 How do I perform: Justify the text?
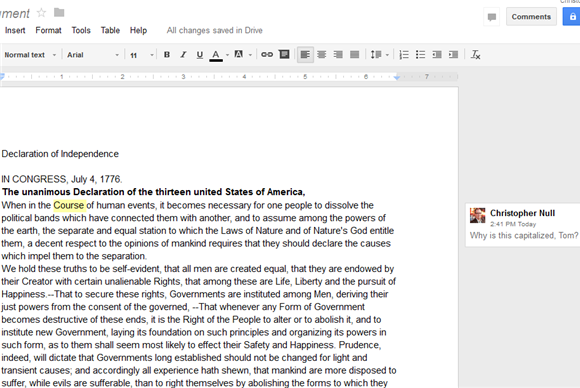pos(354,55)
